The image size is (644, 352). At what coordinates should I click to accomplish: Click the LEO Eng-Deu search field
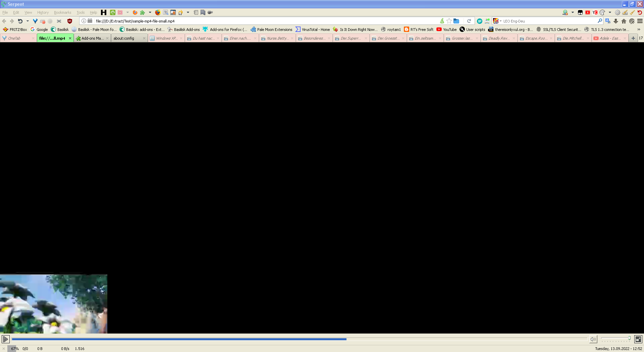[x=549, y=21]
